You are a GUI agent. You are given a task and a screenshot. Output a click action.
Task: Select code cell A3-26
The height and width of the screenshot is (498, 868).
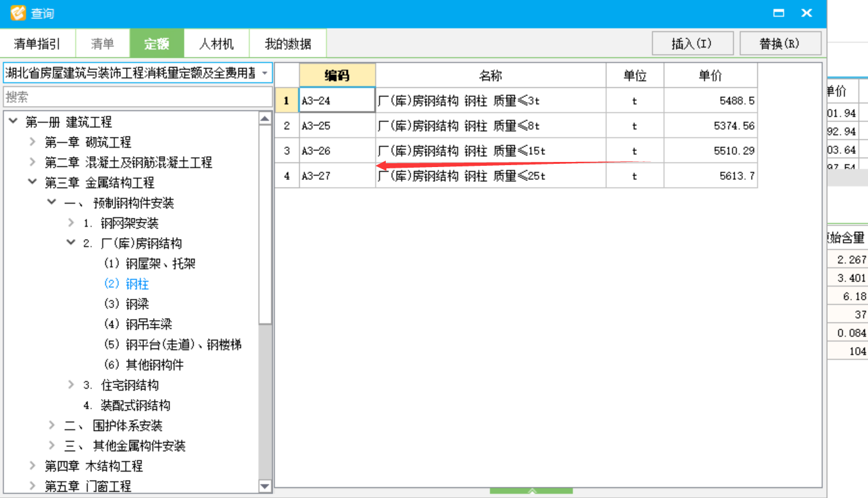coord(337,150)
